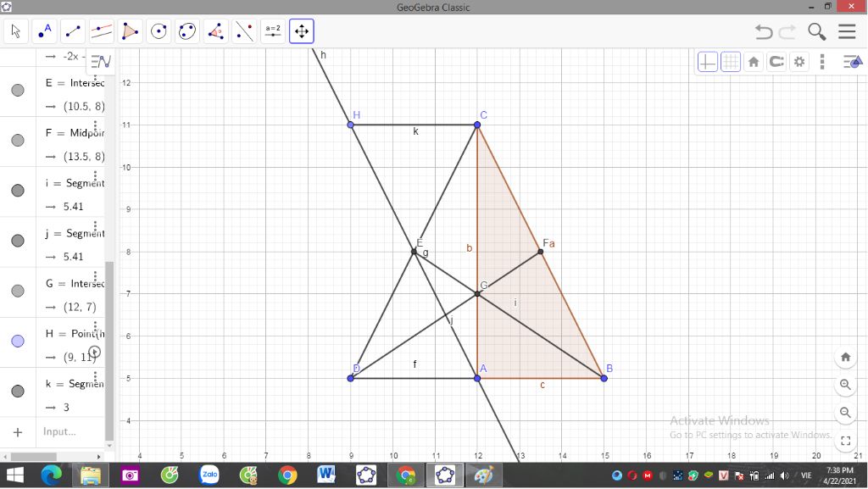This screenshot has width=868, height=489.
Task: Open the search magnifier
Action: pyautogui.click(x=816, y=31)
